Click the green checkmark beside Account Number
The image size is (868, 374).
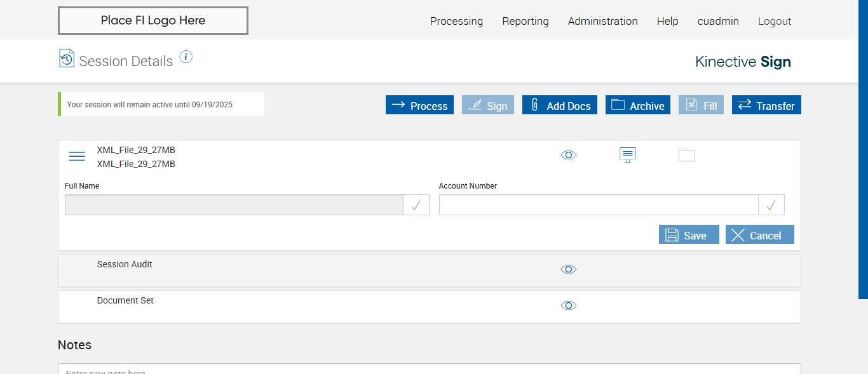[x=771, y=205]
